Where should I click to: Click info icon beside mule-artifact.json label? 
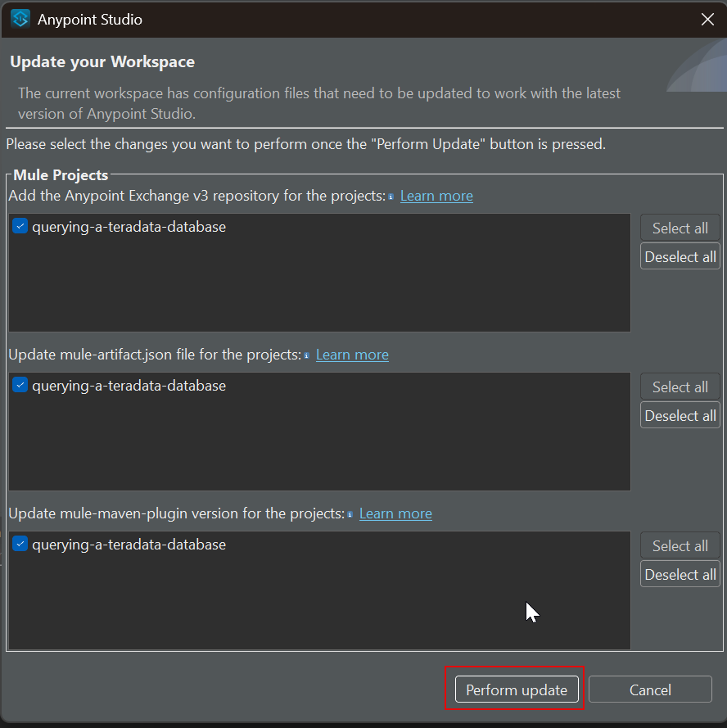coord(306,355)
